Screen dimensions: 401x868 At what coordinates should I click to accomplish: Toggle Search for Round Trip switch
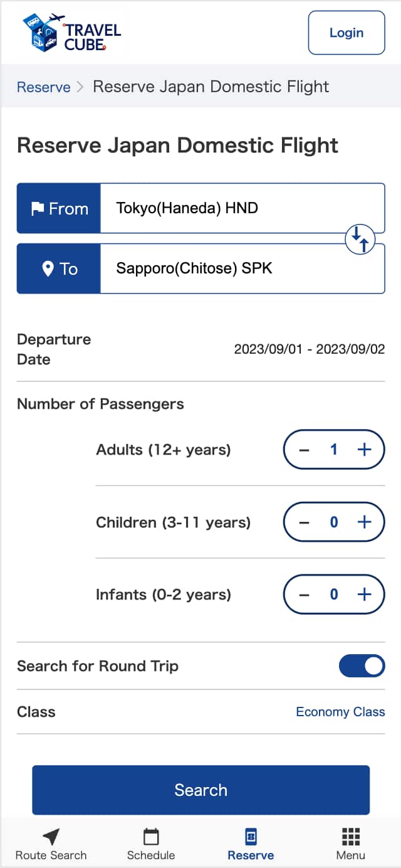362,666
